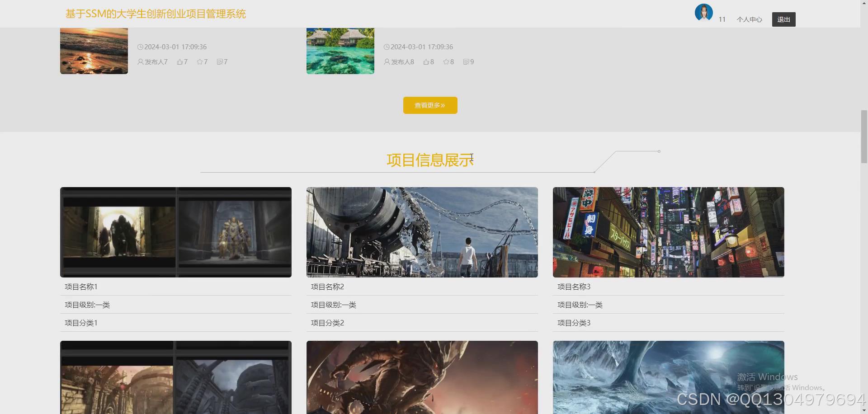Click username 11 in header
The image size is (868, 414).
tap(722, 19)
